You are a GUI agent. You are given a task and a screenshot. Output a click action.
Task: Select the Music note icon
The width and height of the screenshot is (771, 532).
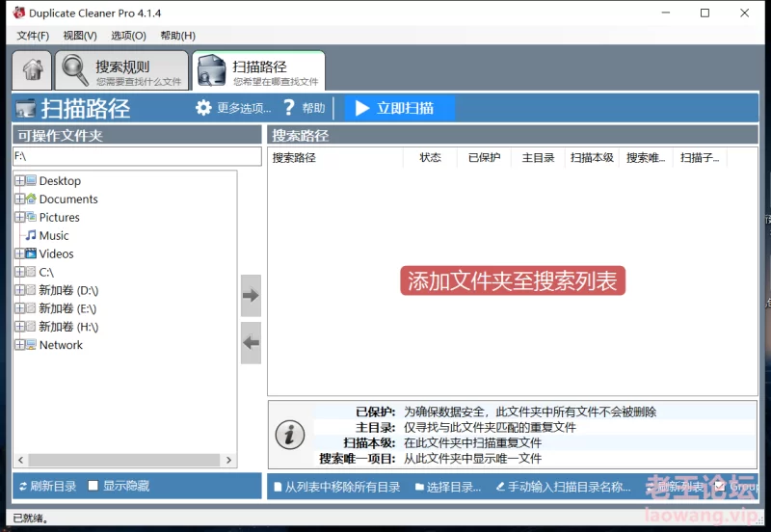31,235
